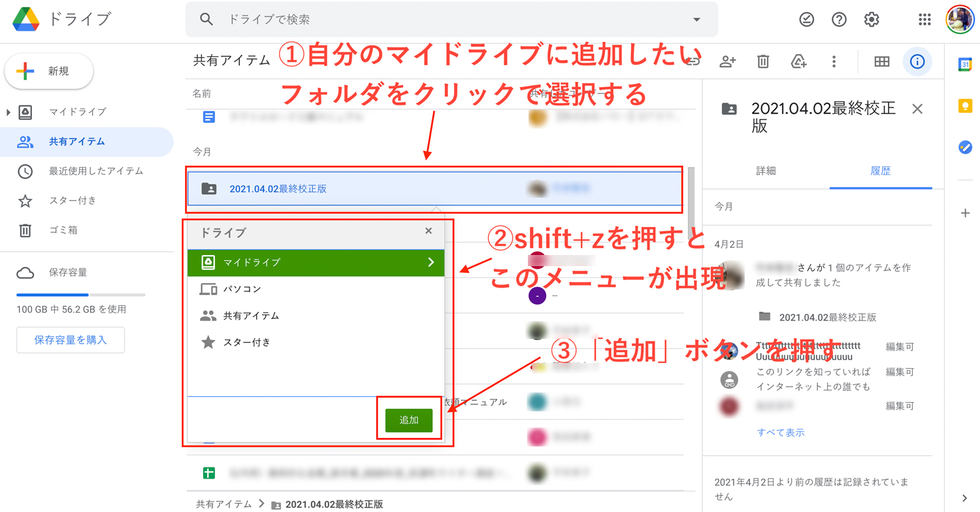Viewport: 980px width, 512px height.
Task: Click the すべて表示 link
Action: [x=781, y=432]
